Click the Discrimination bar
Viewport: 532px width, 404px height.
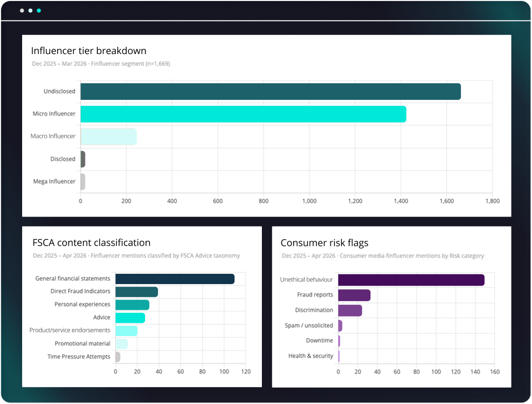tap(350, 310)
